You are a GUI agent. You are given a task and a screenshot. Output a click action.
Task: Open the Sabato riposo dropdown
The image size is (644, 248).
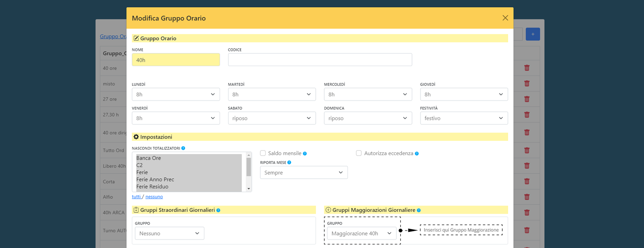pos(272,118)
